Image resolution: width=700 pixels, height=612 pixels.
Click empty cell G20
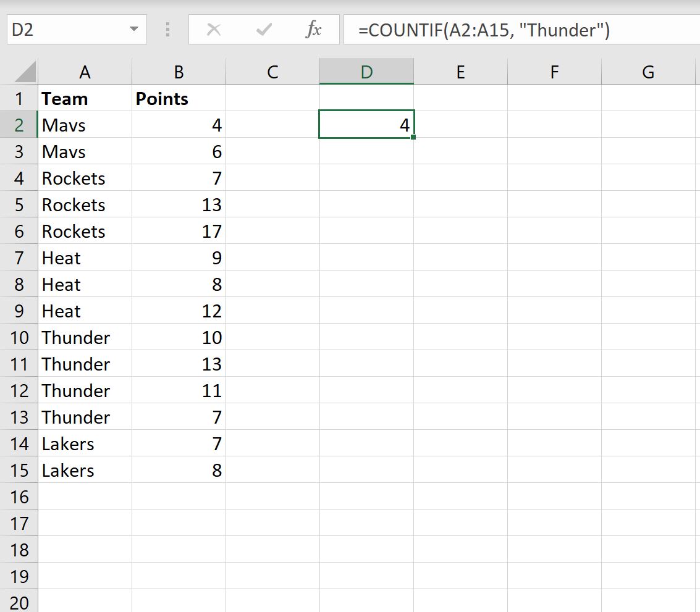648,602
